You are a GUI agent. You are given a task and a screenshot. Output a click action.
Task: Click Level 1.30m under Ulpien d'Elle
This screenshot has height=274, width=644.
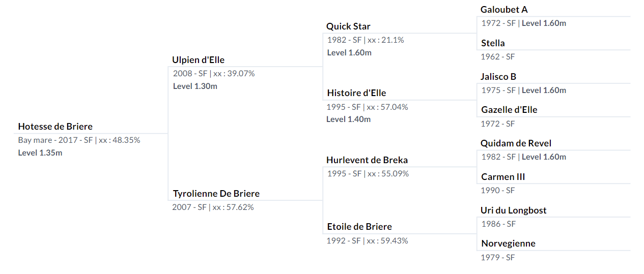195,86
